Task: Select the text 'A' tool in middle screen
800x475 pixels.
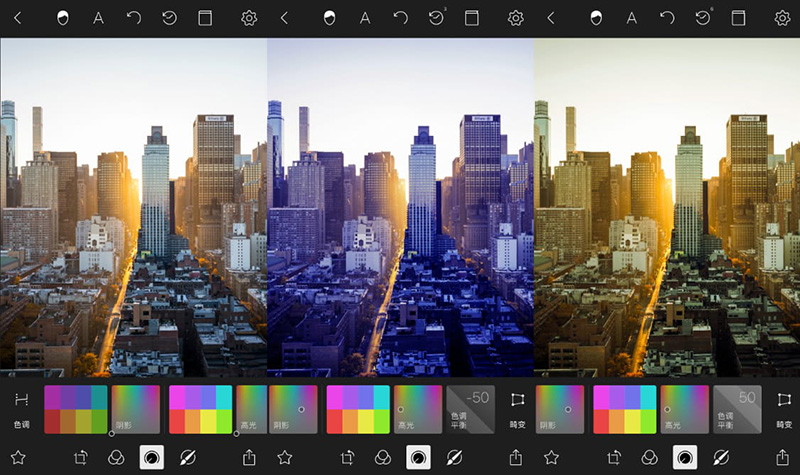Action: 365,18
